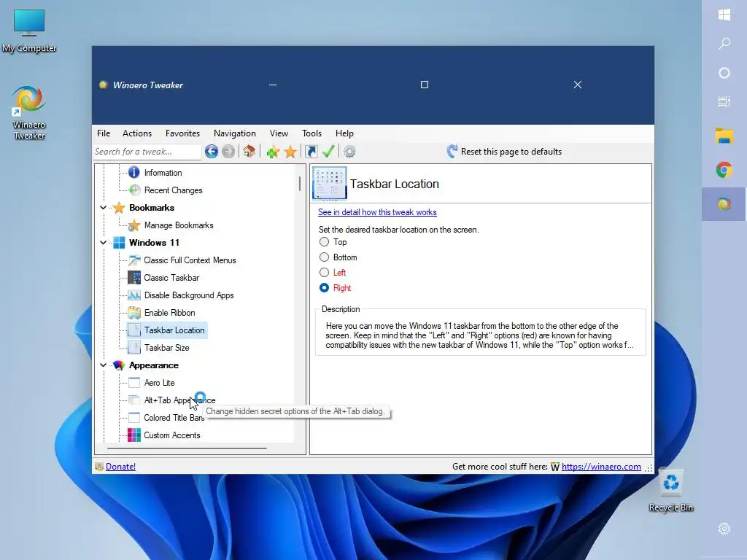Viewport: 747px width, 560px height.
Task: Select the Left taskbar location option
Action: [x=324, y=273]
